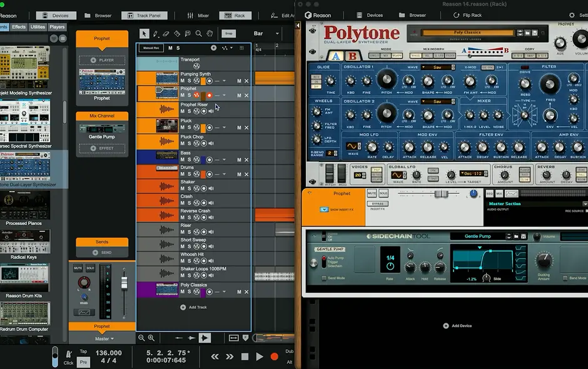This screenshot has width=588, height=369.
Task: Click the Ducking Amount knob on Sidechain Tool
Action: (x=544, y=260)
